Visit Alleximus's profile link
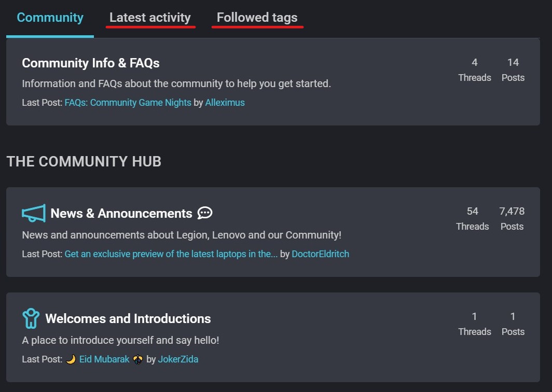 tap(225, 103)
